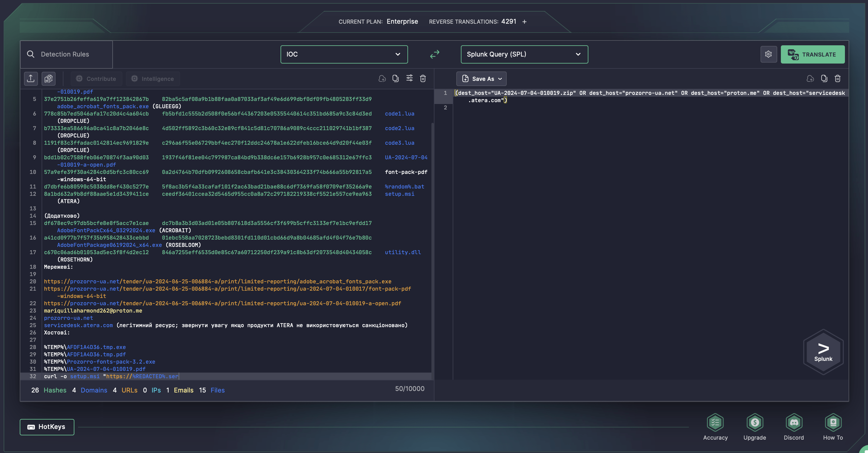Image resolution: width=868 pixels, height=453 pixels.
Task: Copy input panel contents with copy icon
Action: pyautogui.click(x=396, y=79)
